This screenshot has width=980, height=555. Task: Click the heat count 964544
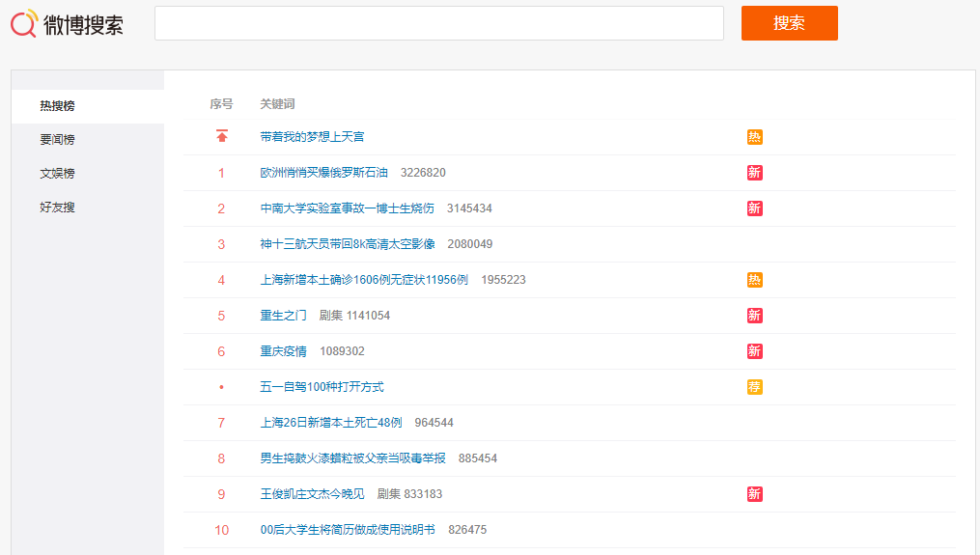[x=434, y=423]
